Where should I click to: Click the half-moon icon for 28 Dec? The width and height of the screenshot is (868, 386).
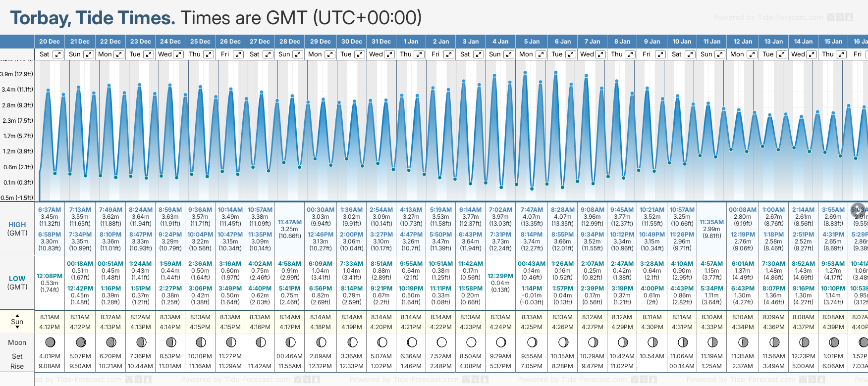[290, 342]
